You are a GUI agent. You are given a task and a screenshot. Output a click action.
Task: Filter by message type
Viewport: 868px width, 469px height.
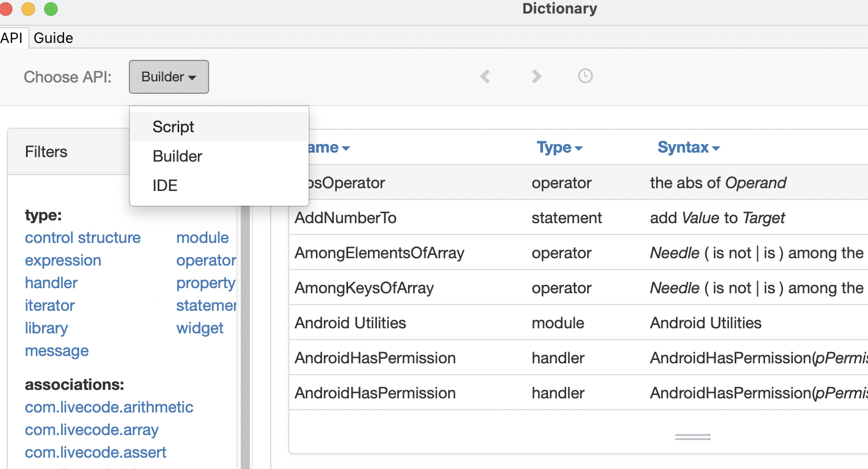pos(57,351)
